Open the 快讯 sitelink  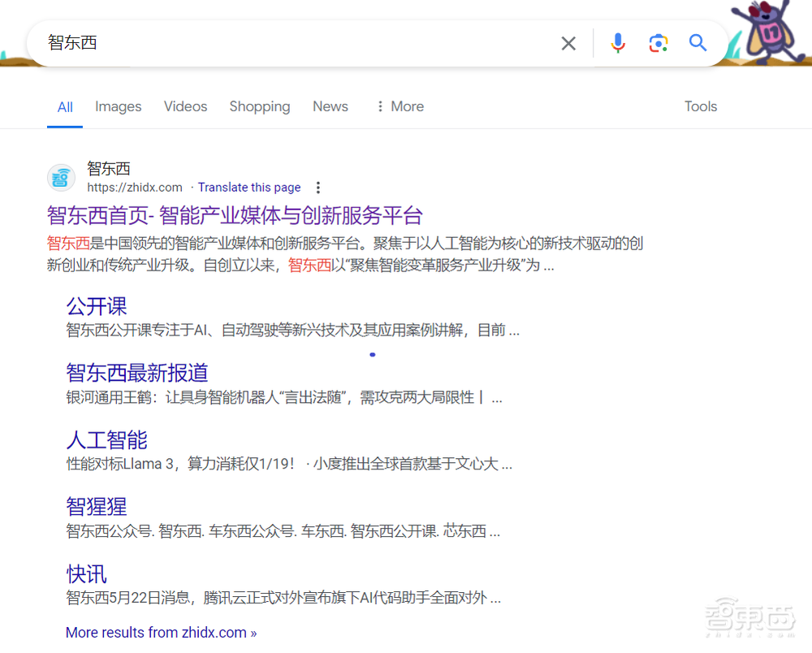point(85,574)
